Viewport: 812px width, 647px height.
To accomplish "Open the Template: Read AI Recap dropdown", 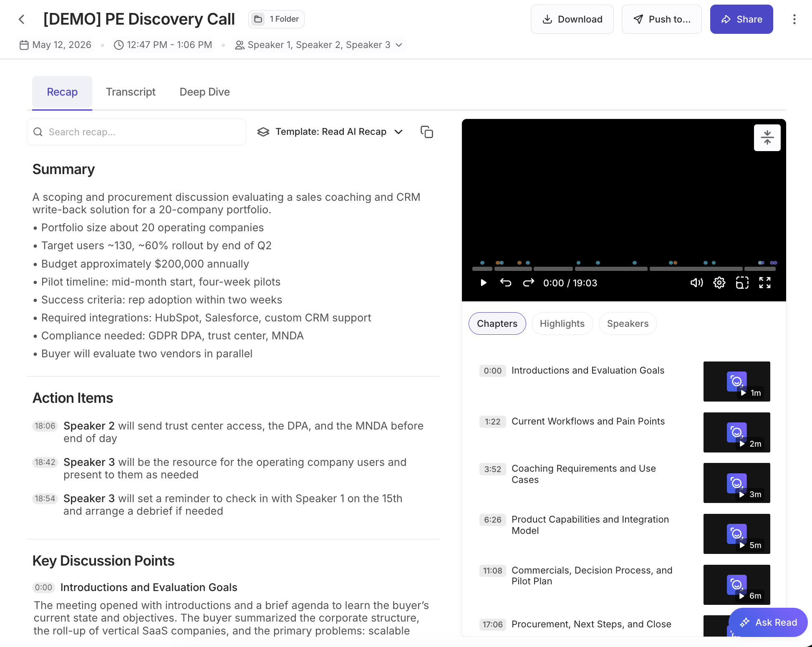I will click(x=330, y=132).
